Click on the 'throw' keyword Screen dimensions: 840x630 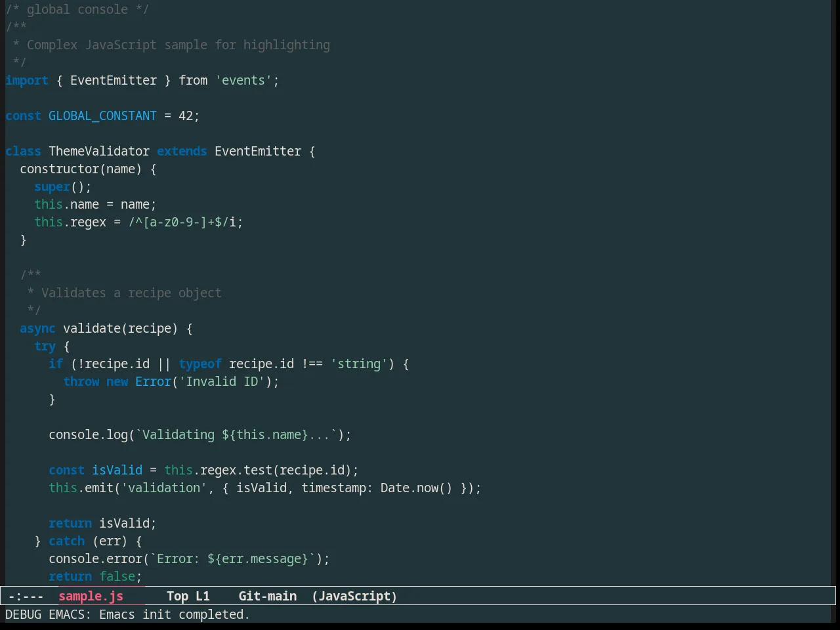click(x=81, y=381)
